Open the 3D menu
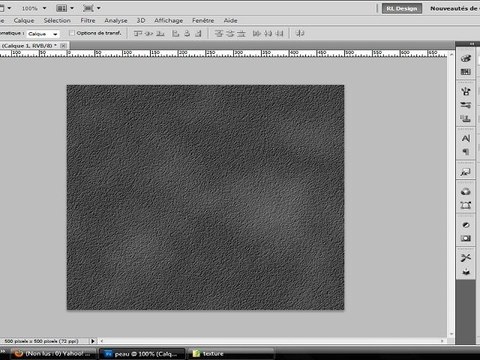 141,20
